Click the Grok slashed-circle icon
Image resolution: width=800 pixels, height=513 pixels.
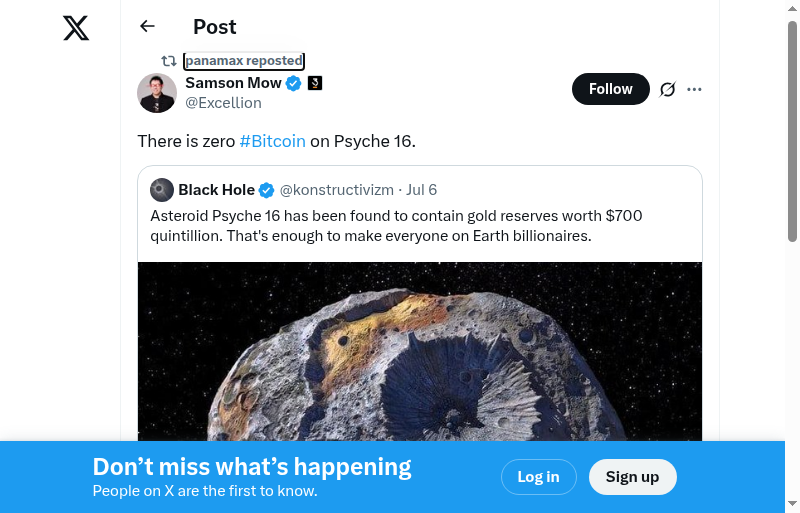(x=668, y=89)
